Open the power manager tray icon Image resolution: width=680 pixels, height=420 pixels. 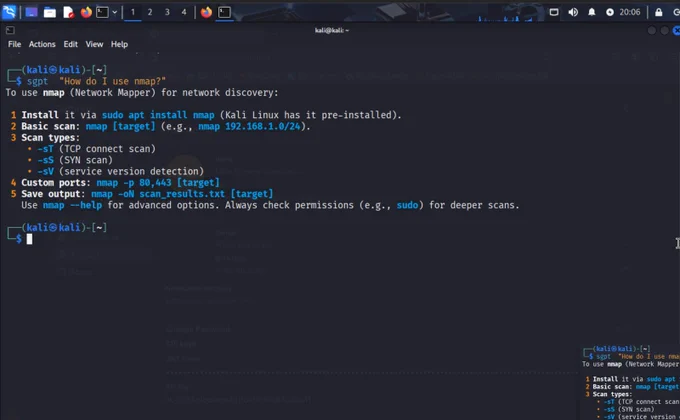[x=610, y=12]
